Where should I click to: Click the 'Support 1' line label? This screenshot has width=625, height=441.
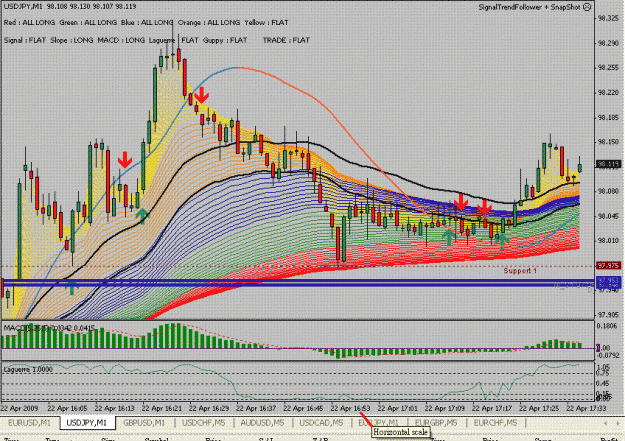coord(520,271)
